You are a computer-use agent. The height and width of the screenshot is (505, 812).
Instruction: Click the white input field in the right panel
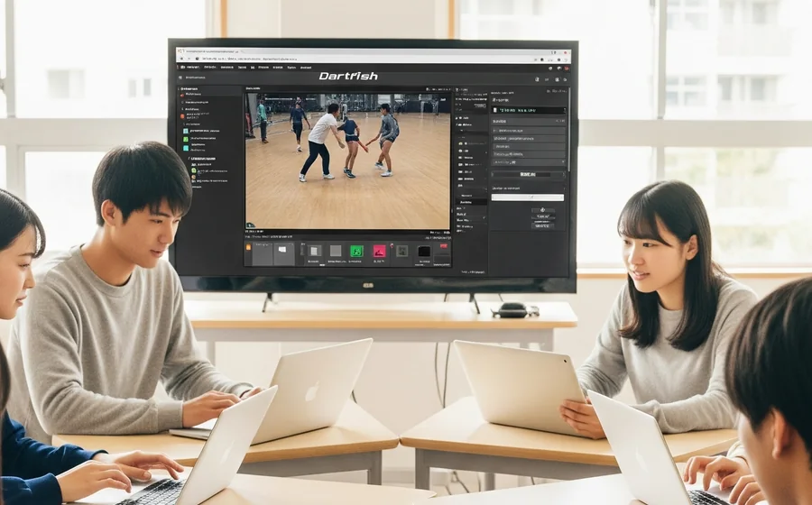tap(527, 197)
